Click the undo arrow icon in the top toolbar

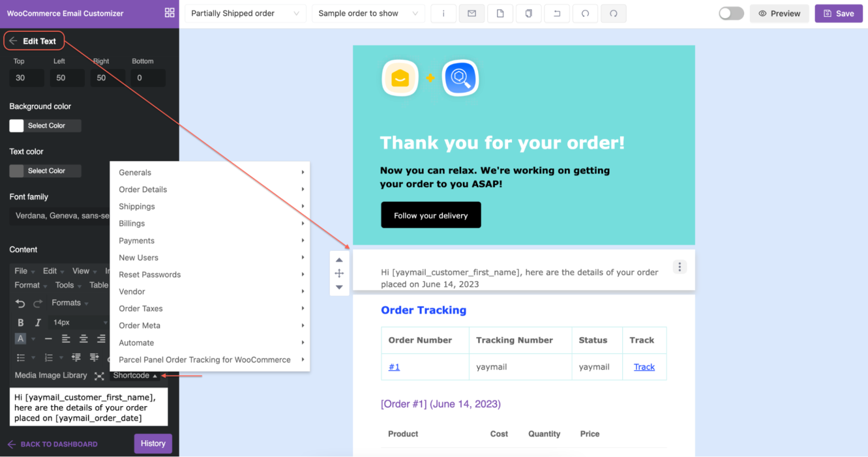[x=557, y=13]
